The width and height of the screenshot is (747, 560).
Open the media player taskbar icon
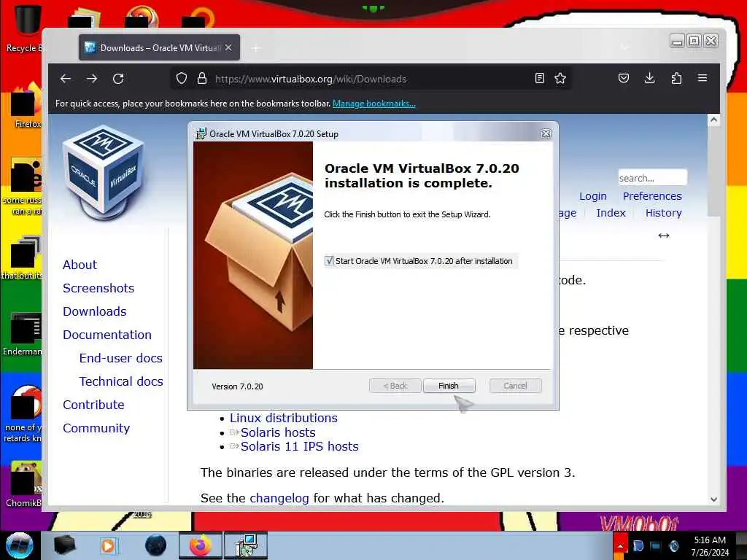pos(108,545)
